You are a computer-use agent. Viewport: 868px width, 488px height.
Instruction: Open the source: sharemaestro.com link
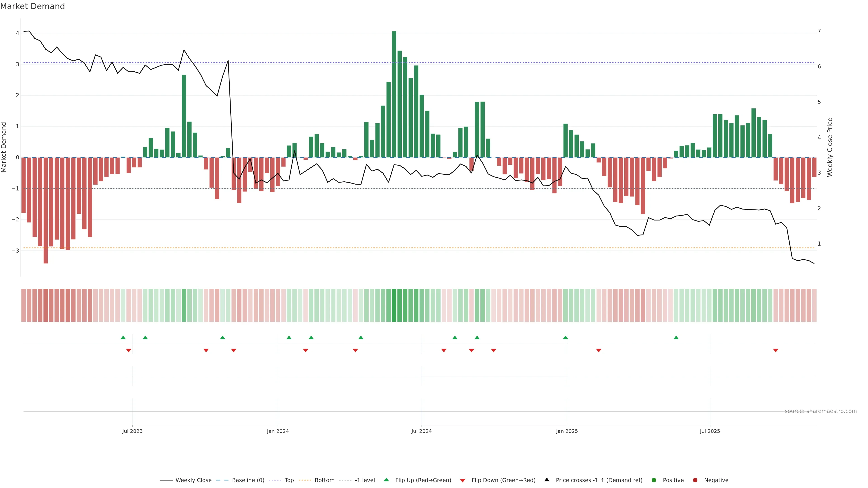pos(821,411)
